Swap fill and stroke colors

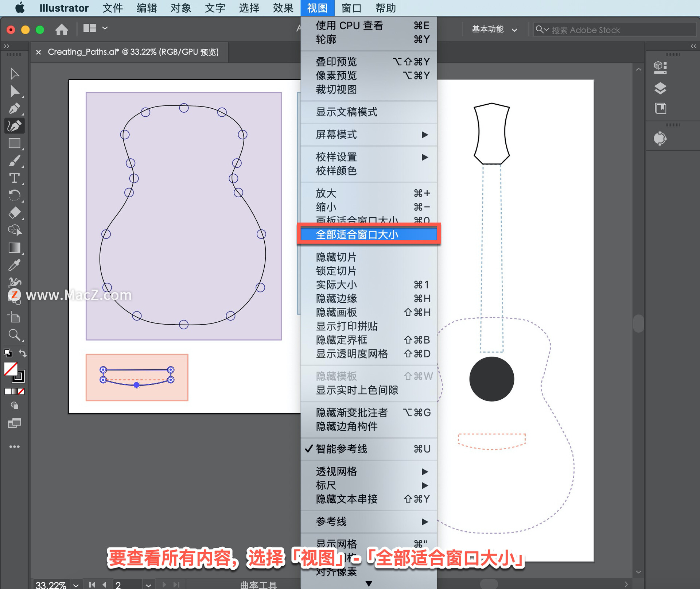[23, 353]
